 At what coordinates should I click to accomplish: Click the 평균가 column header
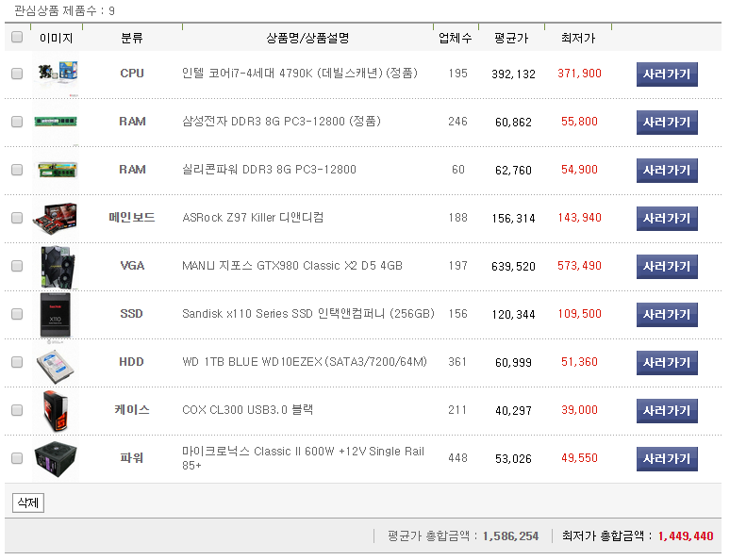511,38
